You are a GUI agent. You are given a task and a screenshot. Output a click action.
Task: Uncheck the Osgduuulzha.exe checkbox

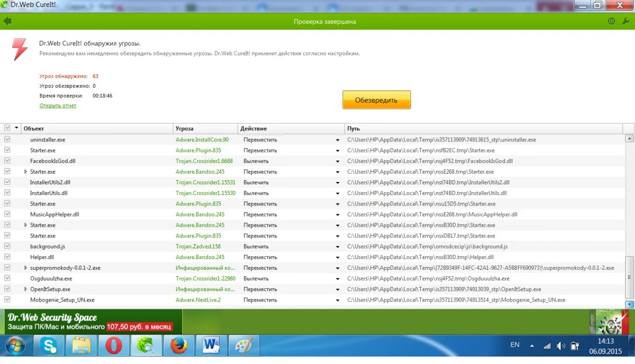tap(7, 278)
